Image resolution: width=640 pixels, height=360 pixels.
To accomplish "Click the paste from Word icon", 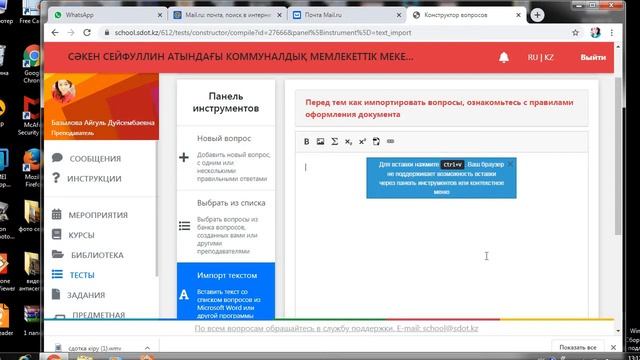I will (376, 142).
